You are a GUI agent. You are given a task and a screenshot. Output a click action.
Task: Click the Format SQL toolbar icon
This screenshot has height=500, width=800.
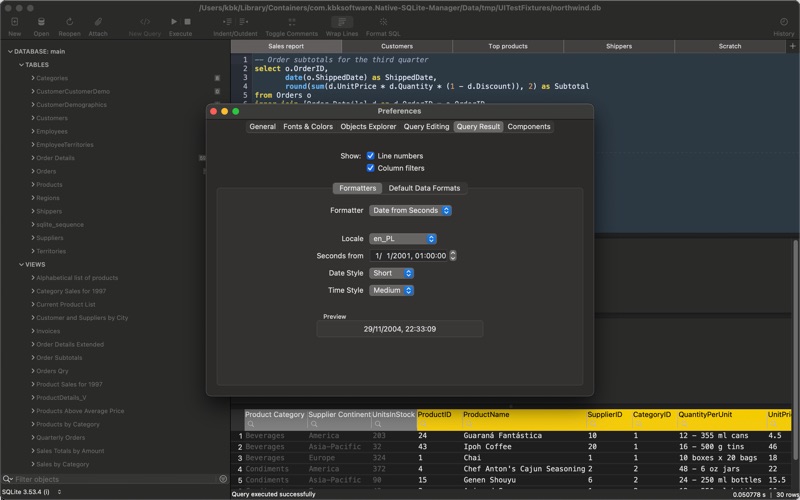[x=383, y=22]
